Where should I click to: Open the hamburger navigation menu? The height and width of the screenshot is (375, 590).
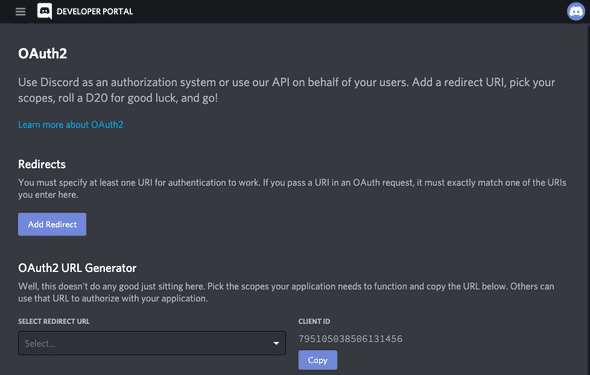coord(20,12)
